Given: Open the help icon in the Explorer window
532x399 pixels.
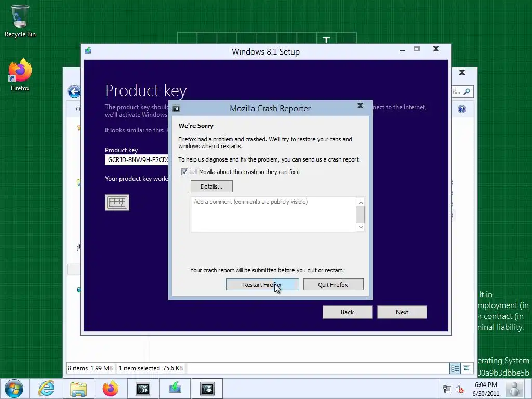Looking at the screenshot, I should tap(461, 109).
